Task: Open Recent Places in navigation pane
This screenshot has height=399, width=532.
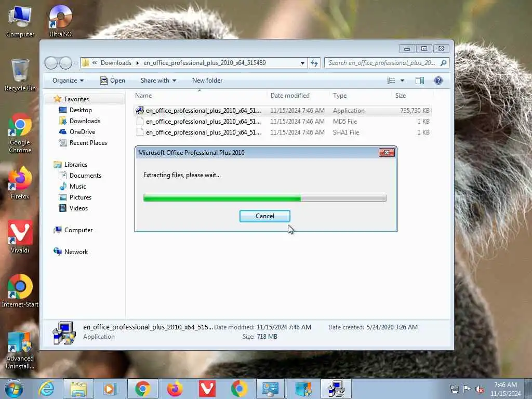Action: pos(88,143)
